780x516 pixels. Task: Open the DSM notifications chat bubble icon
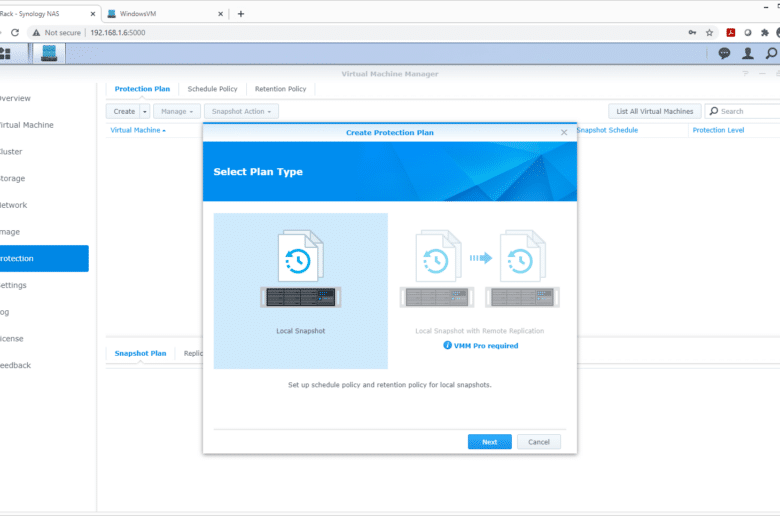coord(724,53)
